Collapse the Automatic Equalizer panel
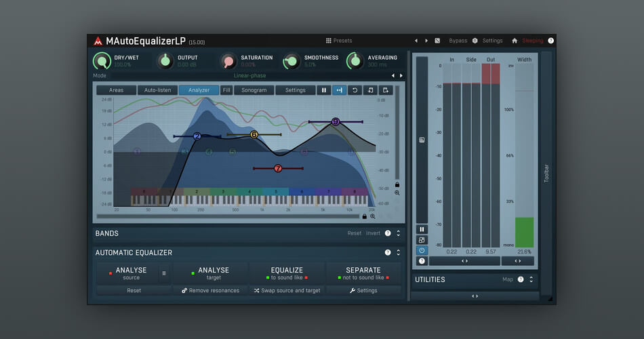The width and height of the screenshot is (644, 339). [x=399, y=252]
